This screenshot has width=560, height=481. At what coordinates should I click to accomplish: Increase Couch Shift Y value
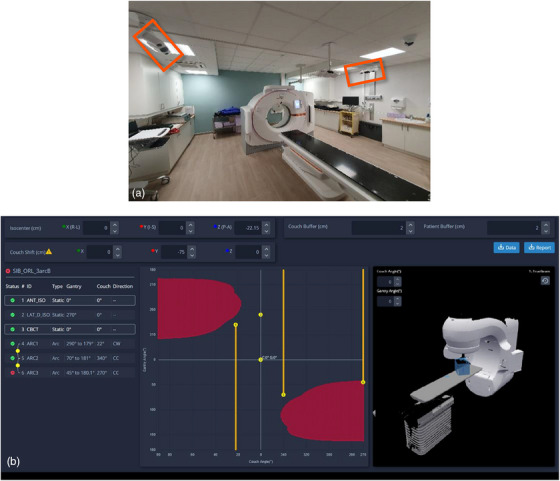(x=192, y=249)
